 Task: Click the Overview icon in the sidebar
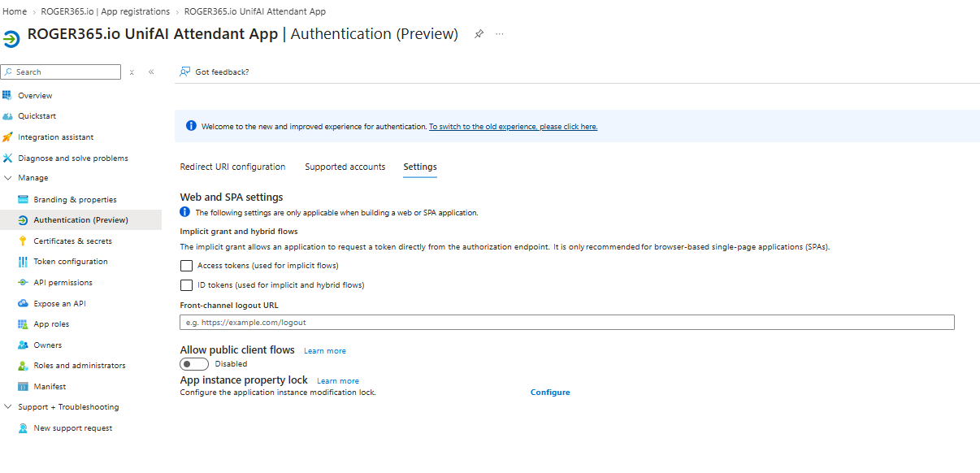[x=7, y=95]
